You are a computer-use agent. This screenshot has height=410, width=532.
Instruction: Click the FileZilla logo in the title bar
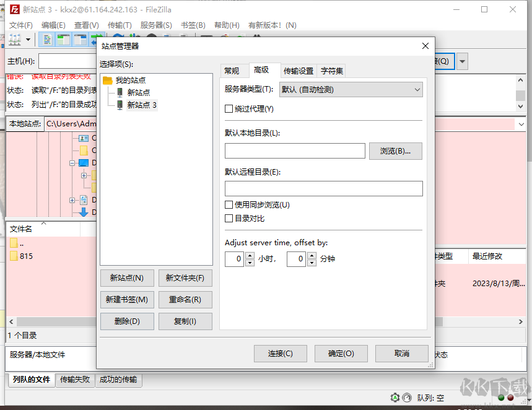(15, 9)
